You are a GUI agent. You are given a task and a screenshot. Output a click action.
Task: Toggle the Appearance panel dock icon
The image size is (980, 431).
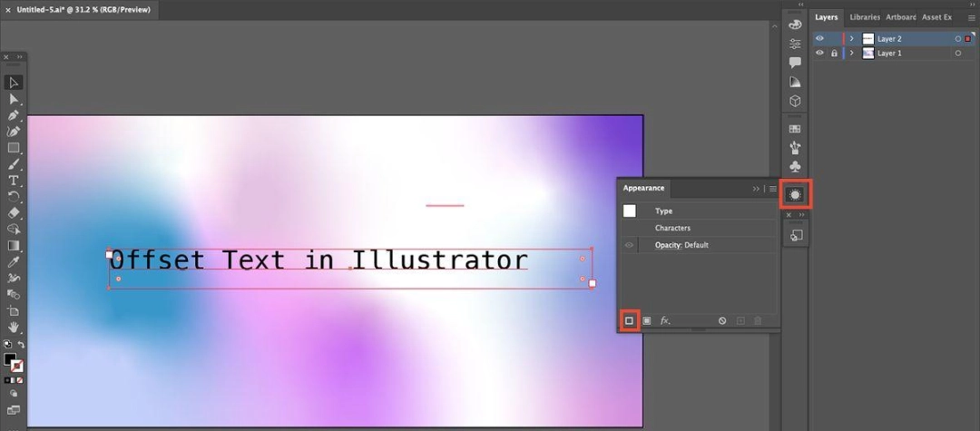[x=795, y=194]
